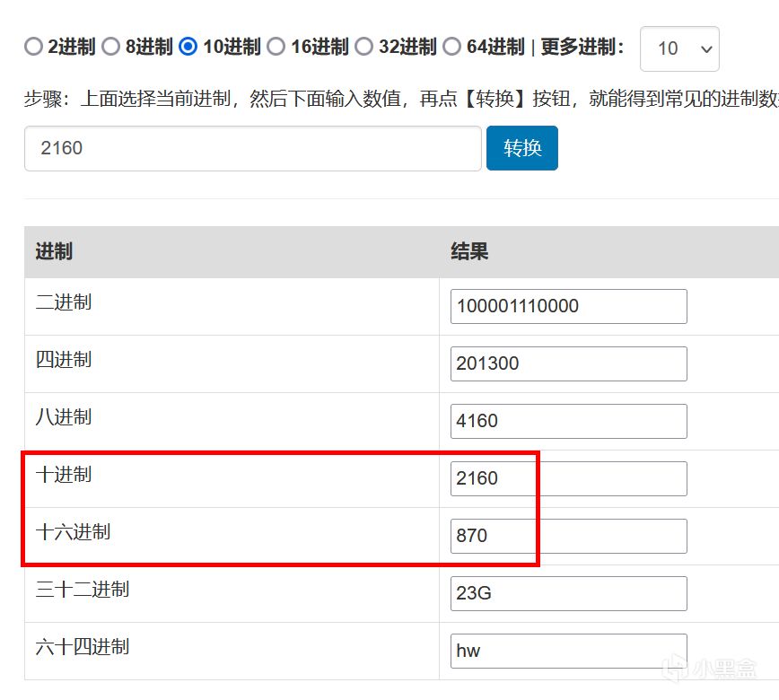Focus the number input containing 2160
This screenshot has width=779, height=700.
252,148
